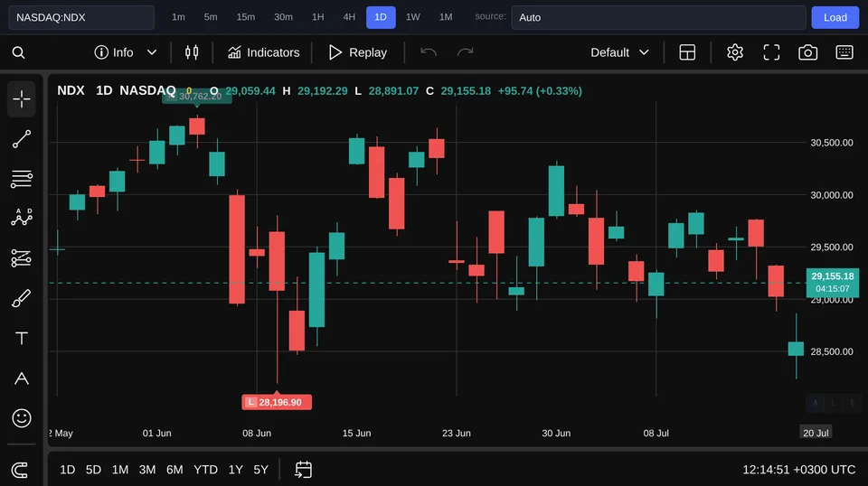Open the keyboard shortcuts icon
868x486 pixels.
(844, 52)
